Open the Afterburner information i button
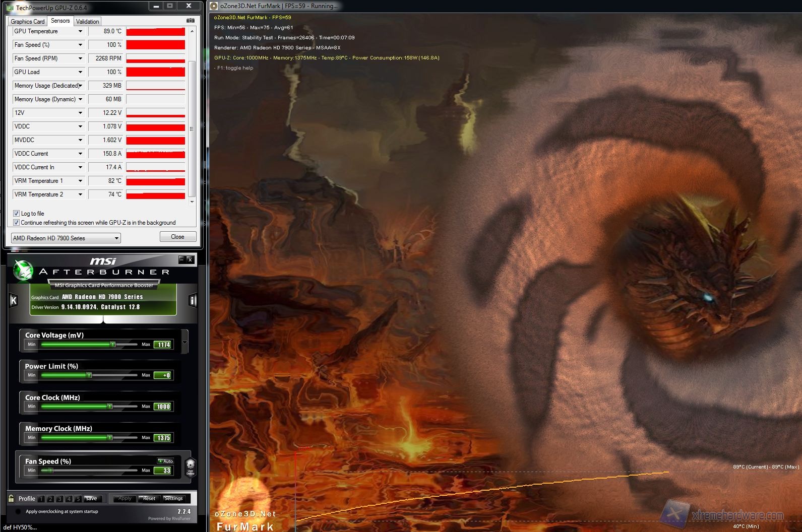This screenshot has width=802, height=532. pyautogui.click(x=192, y=301)
